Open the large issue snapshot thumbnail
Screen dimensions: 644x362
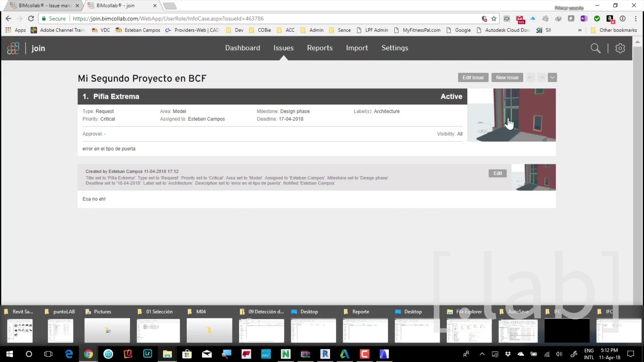(x=512, y=115)
